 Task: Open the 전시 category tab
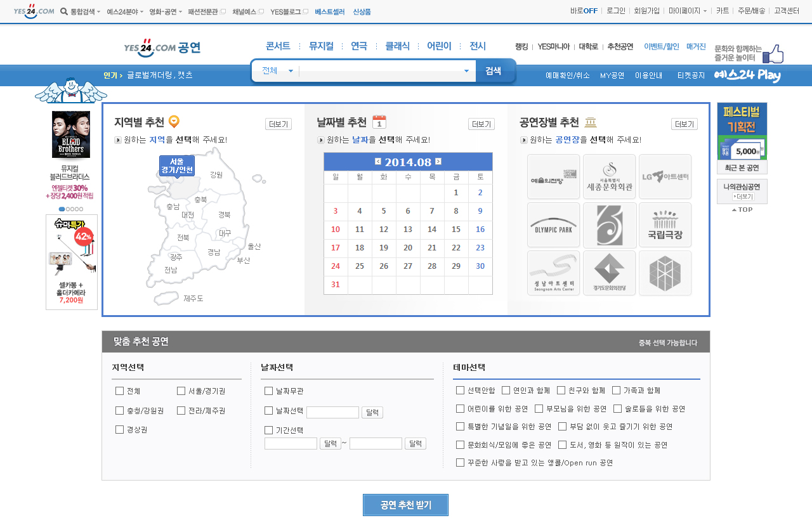coord(478,46)
